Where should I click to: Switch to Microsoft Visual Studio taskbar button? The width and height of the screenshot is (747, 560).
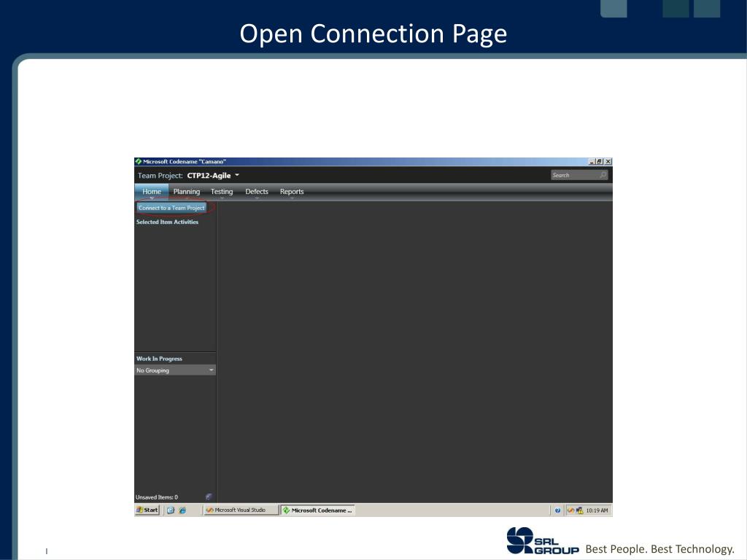[x=241, y=510]
